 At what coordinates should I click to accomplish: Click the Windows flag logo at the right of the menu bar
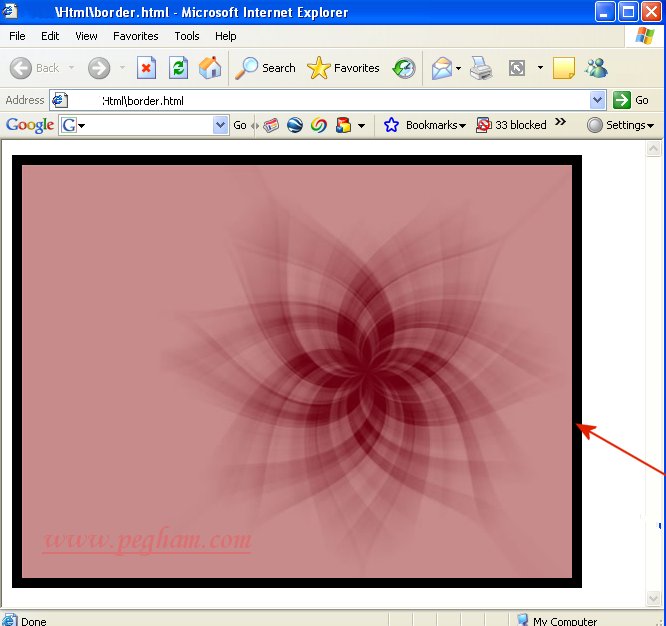(x=644, y=36)
